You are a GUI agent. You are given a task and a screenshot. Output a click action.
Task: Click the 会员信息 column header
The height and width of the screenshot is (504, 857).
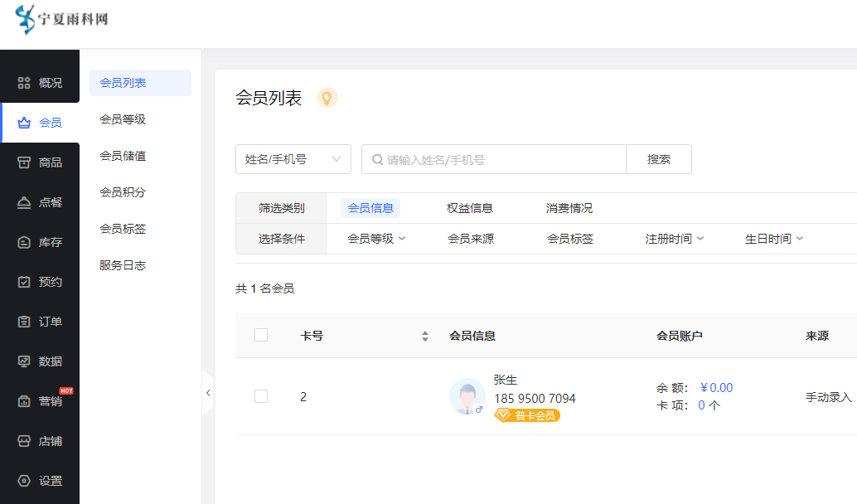[x=472, y=337]
